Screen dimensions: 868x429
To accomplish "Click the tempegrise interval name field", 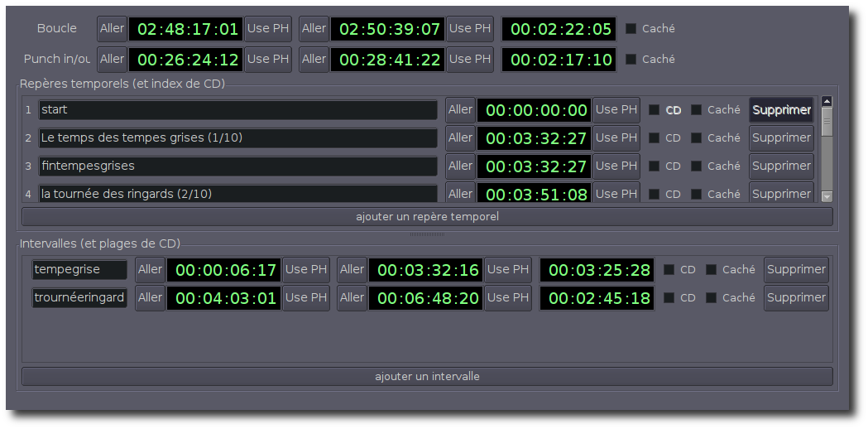I will (79, 270).
